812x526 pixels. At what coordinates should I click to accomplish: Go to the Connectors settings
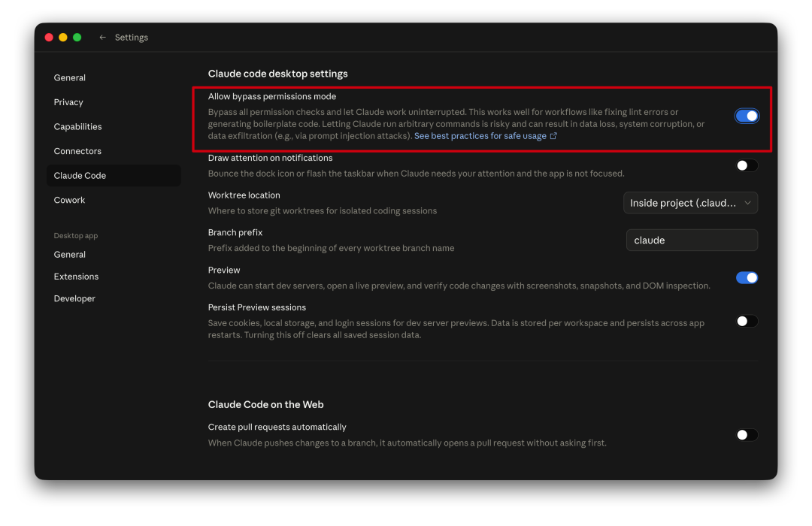coord(77,151)
